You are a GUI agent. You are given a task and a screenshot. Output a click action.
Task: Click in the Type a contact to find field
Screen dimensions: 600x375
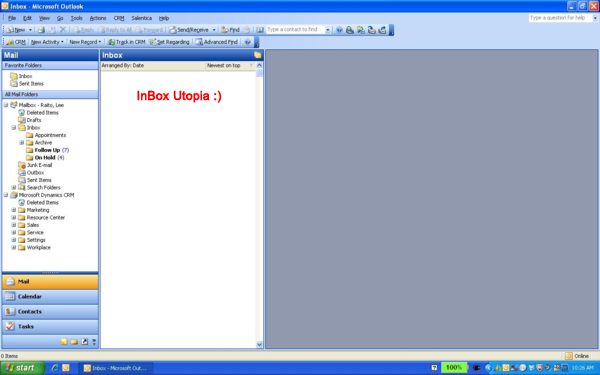point(295,30)
